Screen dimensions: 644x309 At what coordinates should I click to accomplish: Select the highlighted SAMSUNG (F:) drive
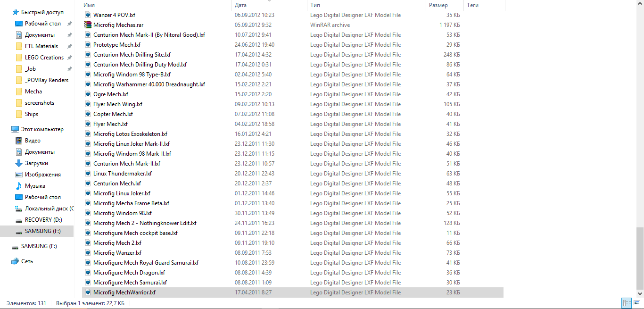pos(37,231)
